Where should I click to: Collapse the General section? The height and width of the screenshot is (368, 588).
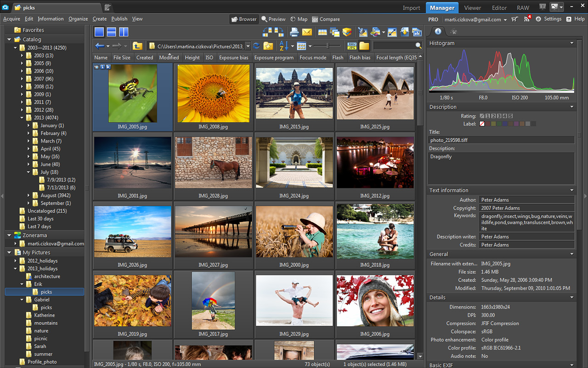tap(572, 254)
